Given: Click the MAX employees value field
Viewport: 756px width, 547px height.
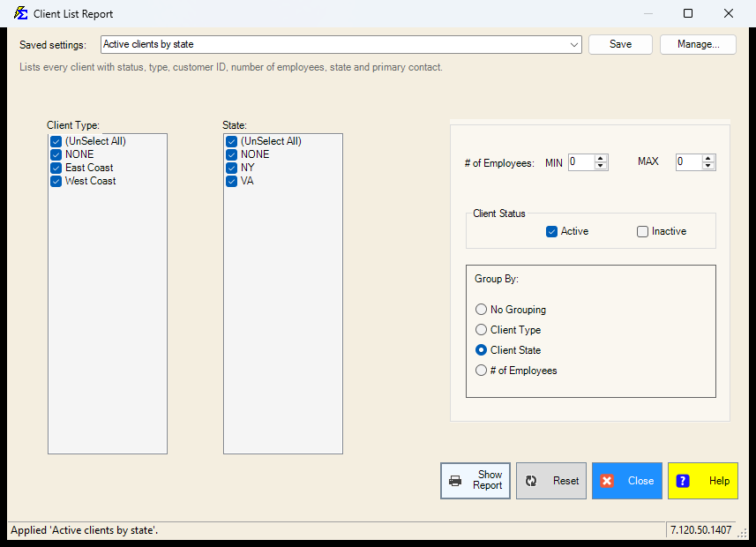Looking at the screenshot, I should pos(689,162).
